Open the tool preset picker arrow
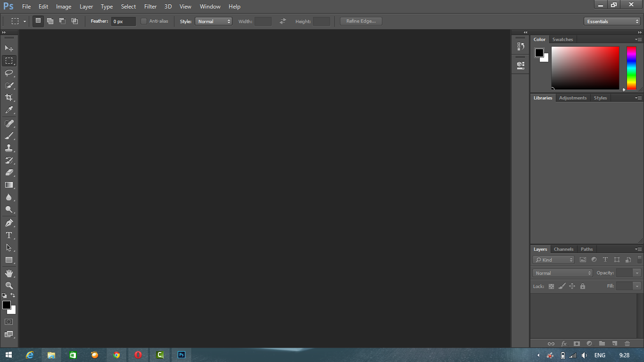Image resolution: width=644 pixels, height=362 pixels. click(25, 21)
